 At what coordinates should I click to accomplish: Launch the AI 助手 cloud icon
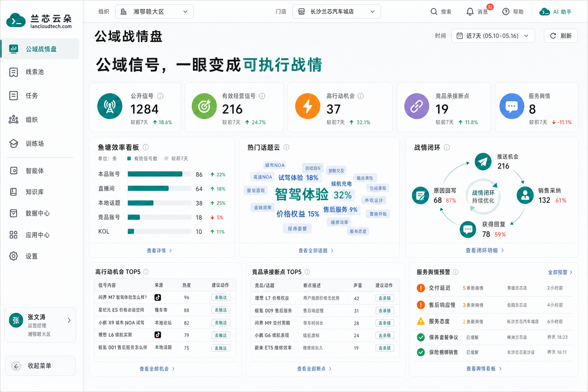[x=544, y=12]
